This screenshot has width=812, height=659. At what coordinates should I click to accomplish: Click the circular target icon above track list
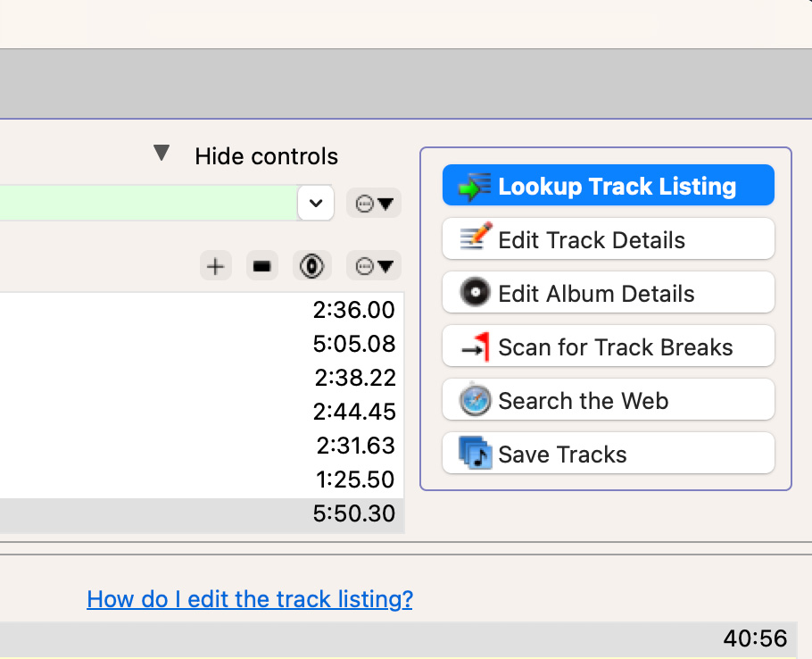[311, 265]
